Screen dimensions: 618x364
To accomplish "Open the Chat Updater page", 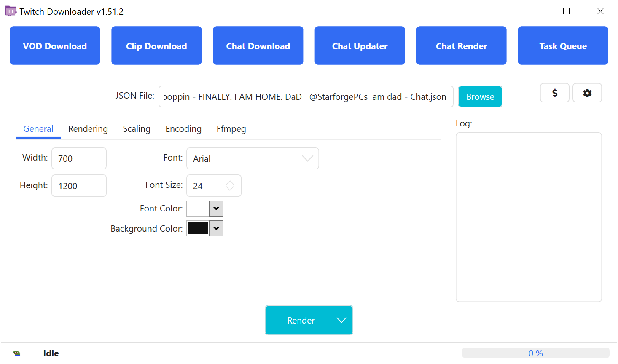I will coord(360,45).
